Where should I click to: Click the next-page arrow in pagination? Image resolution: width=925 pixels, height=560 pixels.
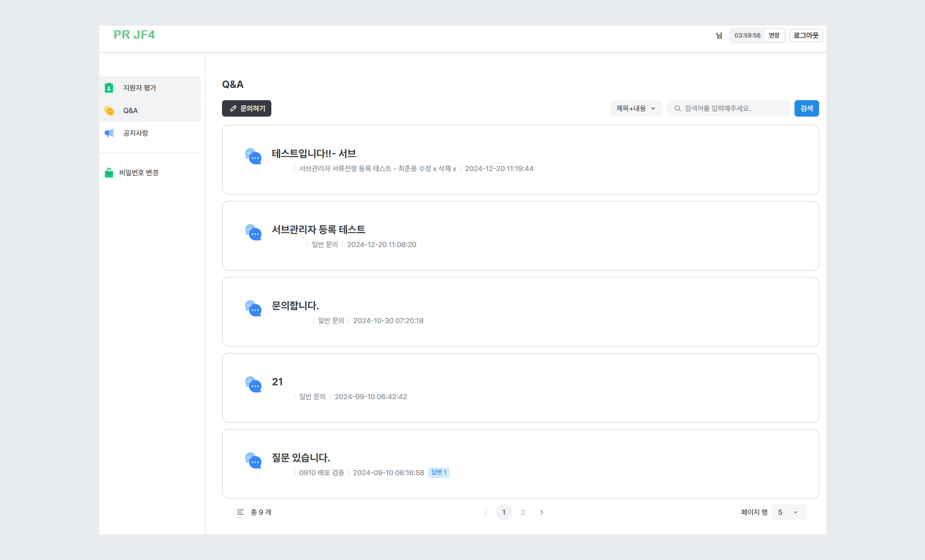click(x=542, y=512)
